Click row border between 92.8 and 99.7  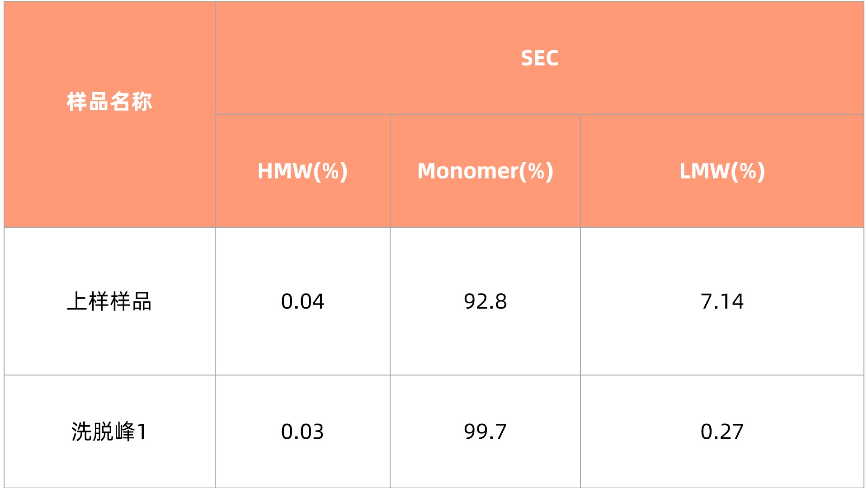(x=485, y=375)
